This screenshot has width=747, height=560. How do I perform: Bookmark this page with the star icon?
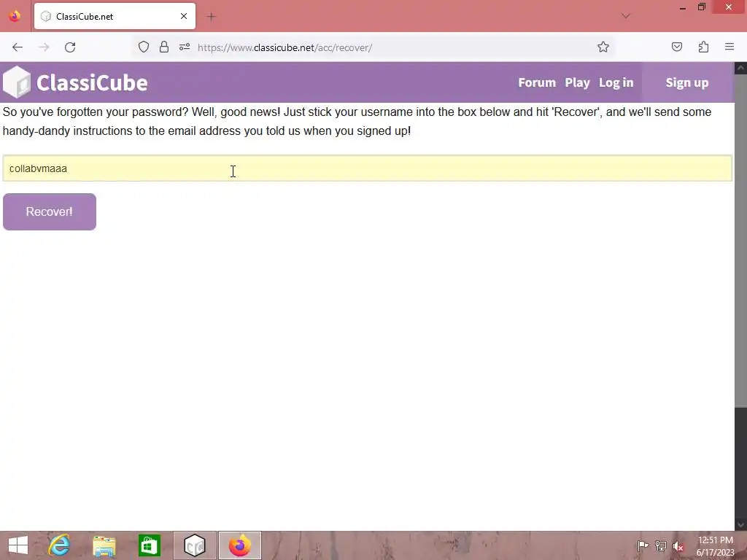point(603,47)
